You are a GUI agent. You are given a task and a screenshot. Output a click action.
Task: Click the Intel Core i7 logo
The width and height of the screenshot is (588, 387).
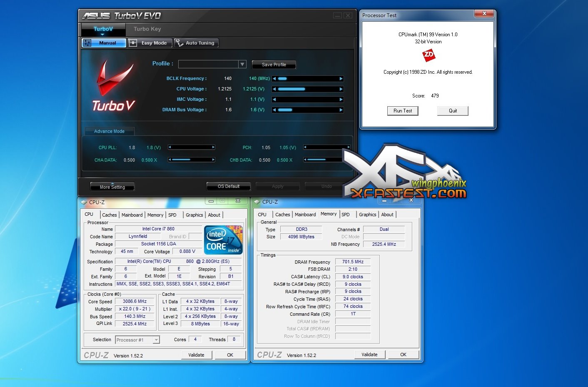pyautogui.click(x=224, y=240)
